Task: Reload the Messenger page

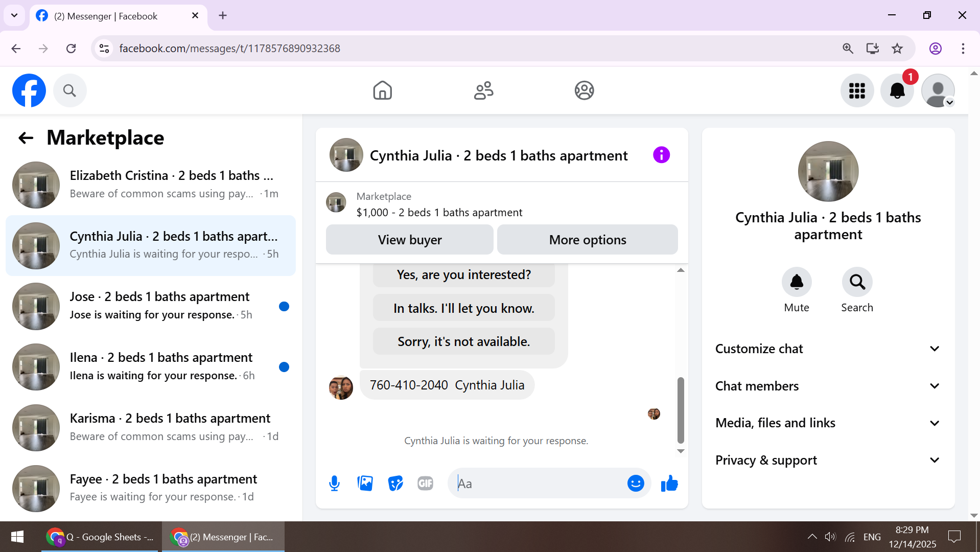Action: point(71,49)
